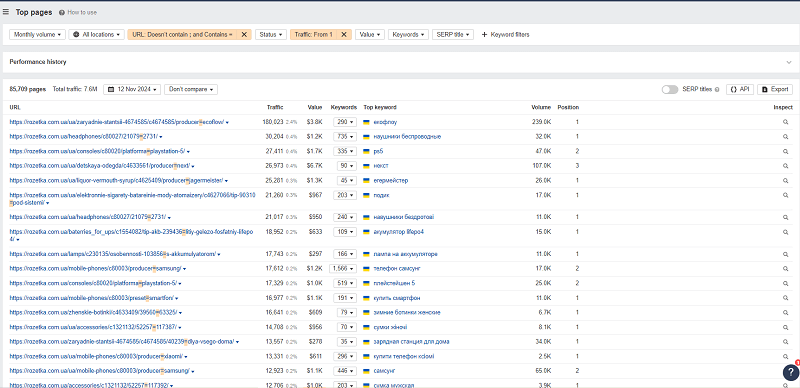Inspect the ecoflow row with magnifier icon
Screen dimensions: 800x388
click(786, 123)
